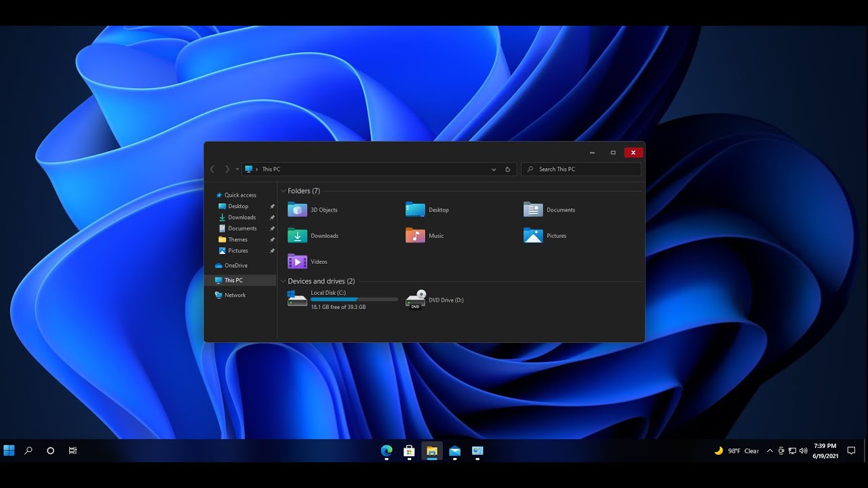Screen dimensions: 868x488
Task: Open the Pictures folder in Folders section
Action: (533, 236)
